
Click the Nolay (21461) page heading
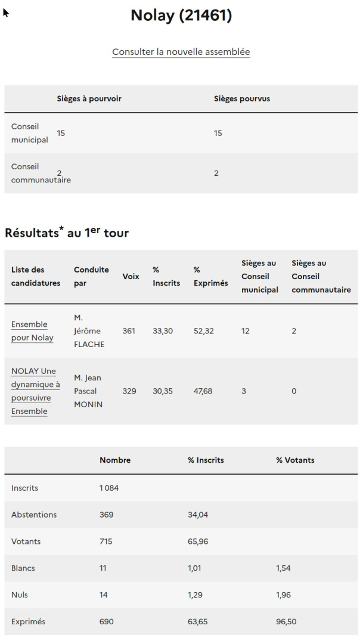click(181, 16)
